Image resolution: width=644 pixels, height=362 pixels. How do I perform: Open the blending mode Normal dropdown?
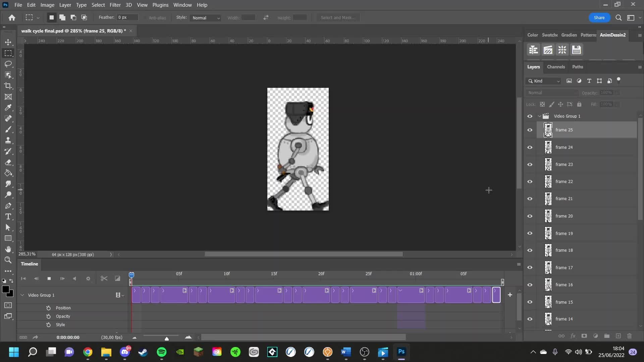[552, 93]
